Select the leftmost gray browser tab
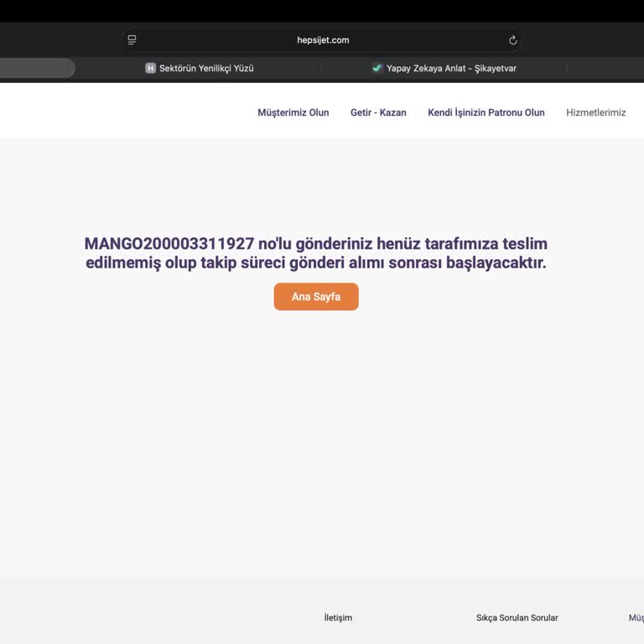 pyautogui.click(x=37, y=68)
